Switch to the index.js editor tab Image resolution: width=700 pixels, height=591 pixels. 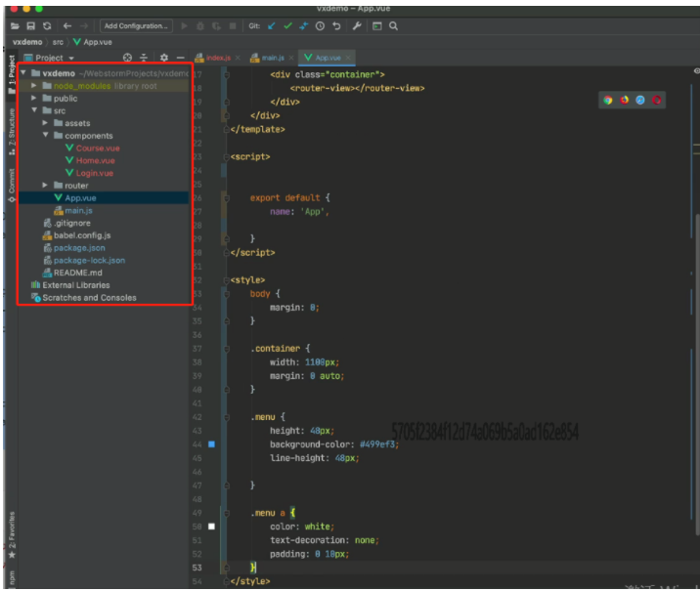(218, 58)
